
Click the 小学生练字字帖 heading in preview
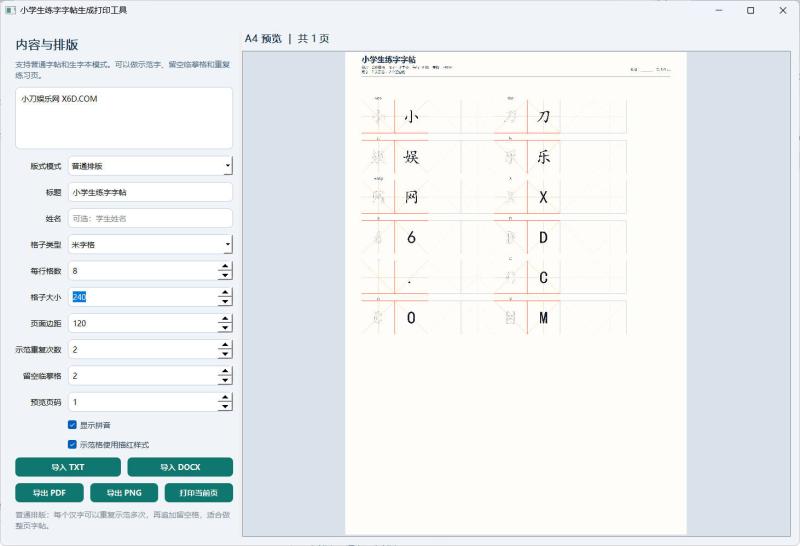tap(389, 59)
